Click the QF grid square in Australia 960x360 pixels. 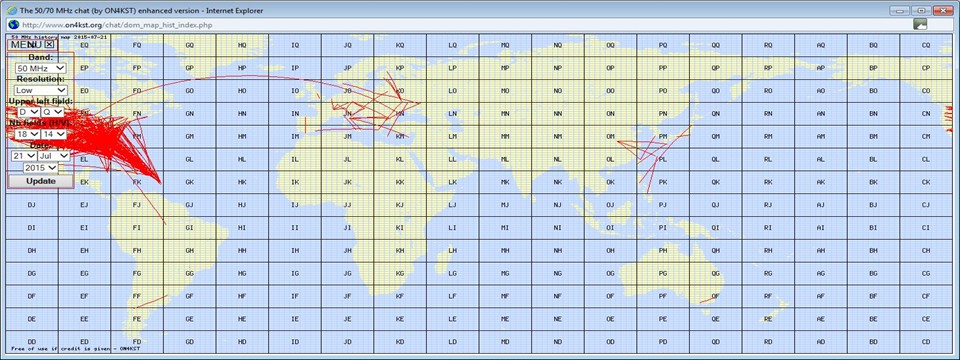(716, 296)
